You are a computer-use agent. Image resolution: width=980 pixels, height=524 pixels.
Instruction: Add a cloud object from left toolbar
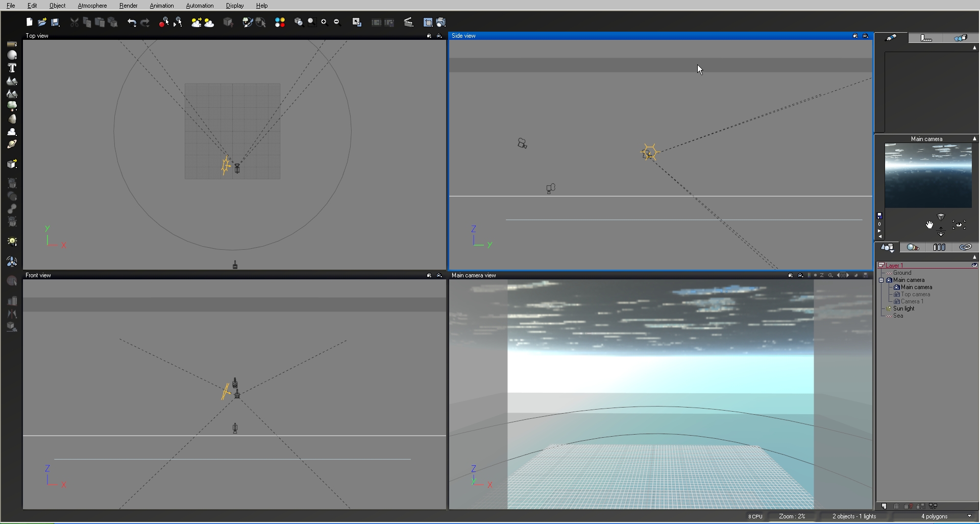(x=12, y=132)
